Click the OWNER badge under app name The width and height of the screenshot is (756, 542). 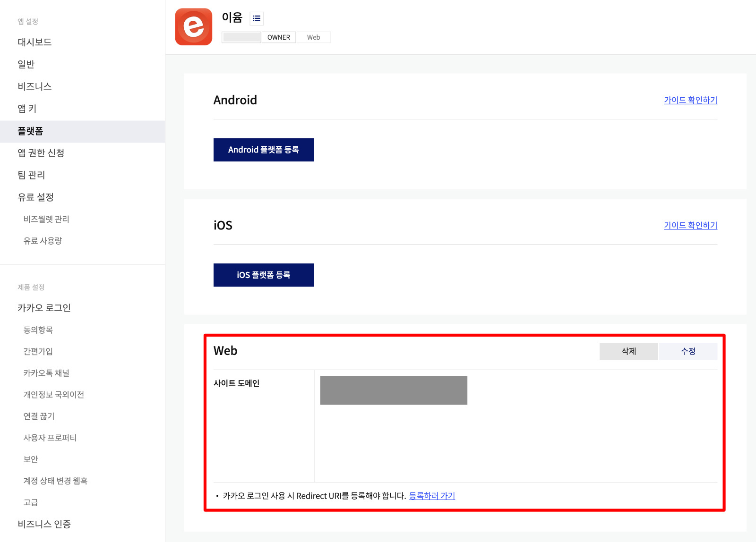[279, 37]
